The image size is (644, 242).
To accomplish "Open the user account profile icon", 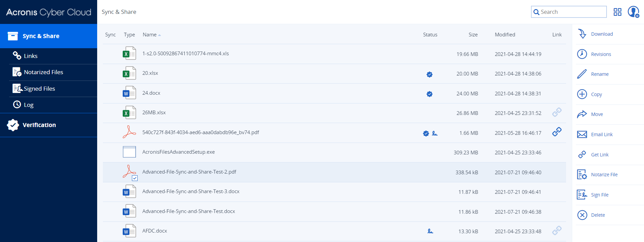I will pos(633,12).
